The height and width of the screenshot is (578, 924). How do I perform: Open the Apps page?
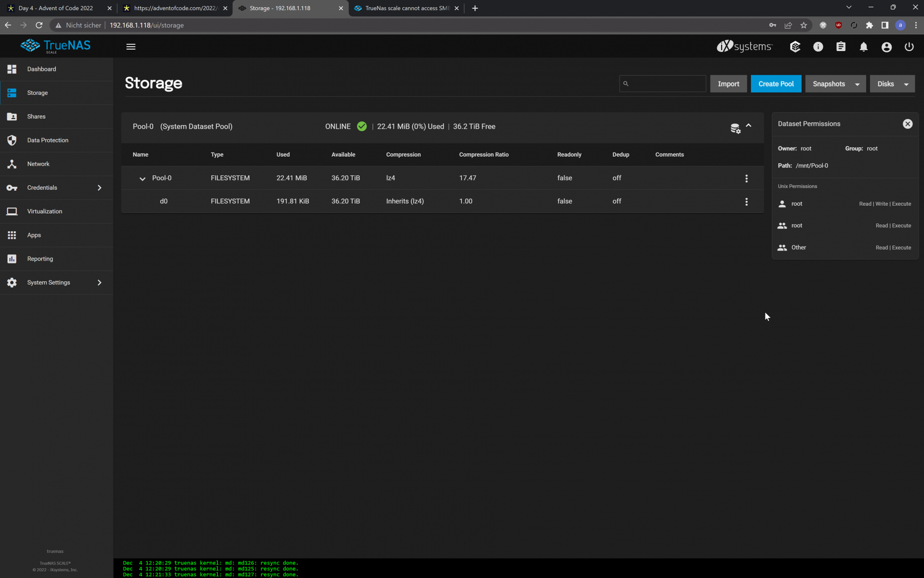(x=56, y=235)
